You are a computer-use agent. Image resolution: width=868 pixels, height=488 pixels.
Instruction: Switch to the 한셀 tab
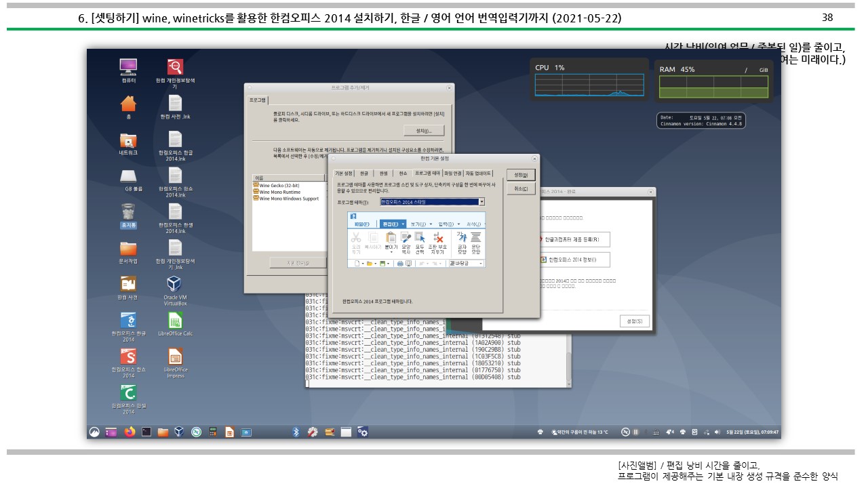click(x=384, y=174)
